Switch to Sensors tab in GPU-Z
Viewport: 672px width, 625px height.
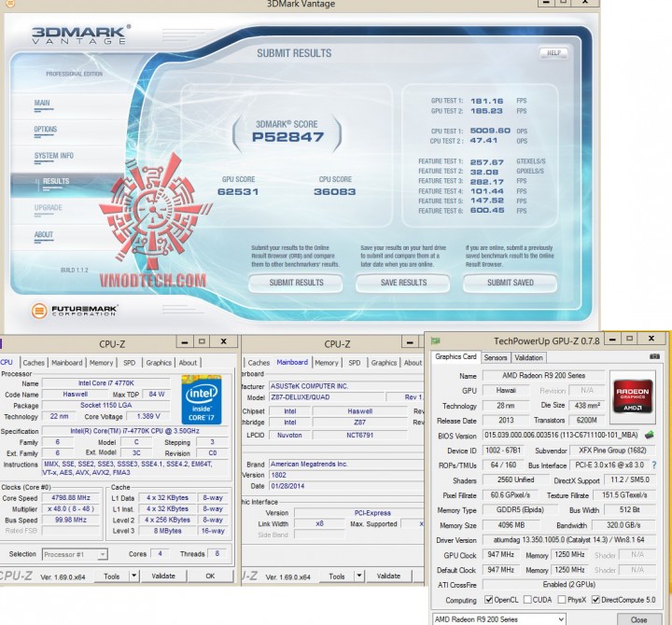click(496, 357)
